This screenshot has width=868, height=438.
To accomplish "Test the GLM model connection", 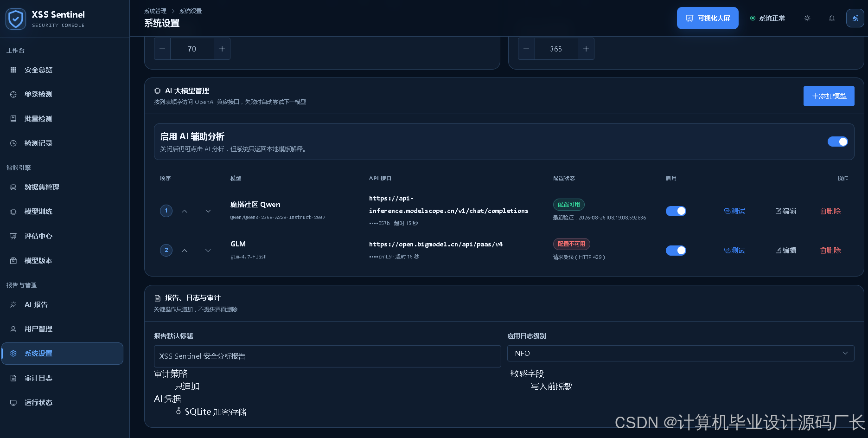I will 735,251.
